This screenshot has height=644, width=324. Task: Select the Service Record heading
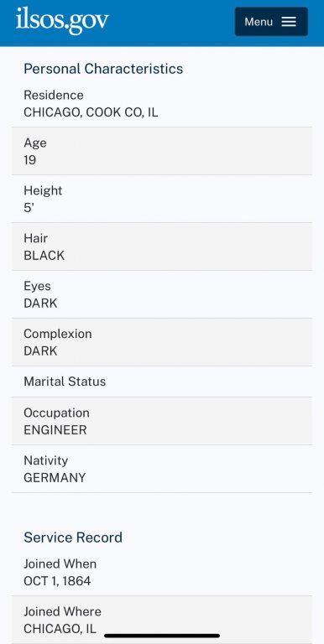pyautogui.click(x=73, y=538)
